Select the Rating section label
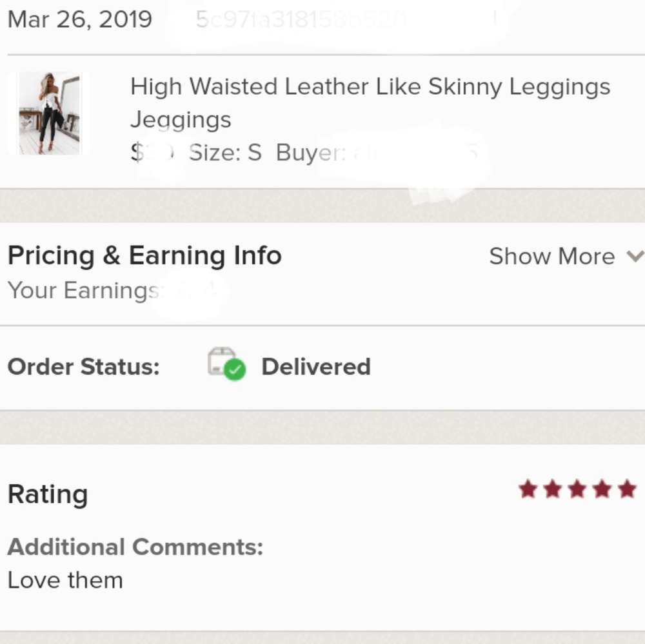 click(48, 494)
